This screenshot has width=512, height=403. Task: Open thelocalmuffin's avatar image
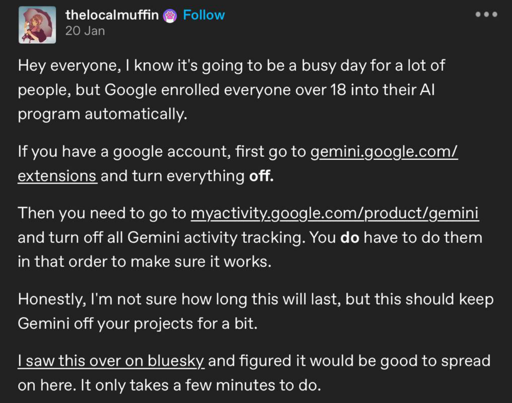[x=37, y=25]
